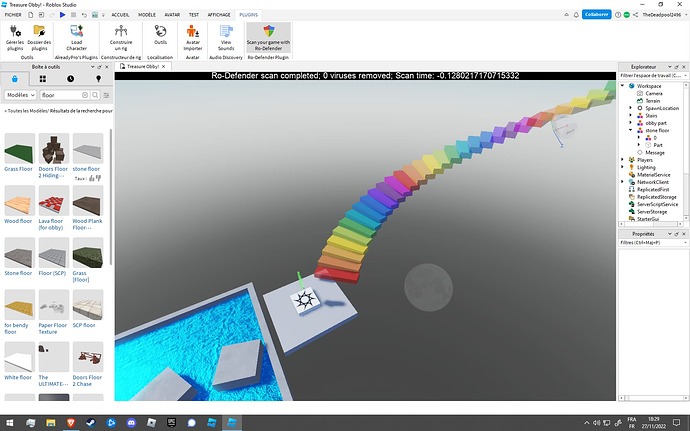Select ServerScriptService in Explorer

point(657,204)
